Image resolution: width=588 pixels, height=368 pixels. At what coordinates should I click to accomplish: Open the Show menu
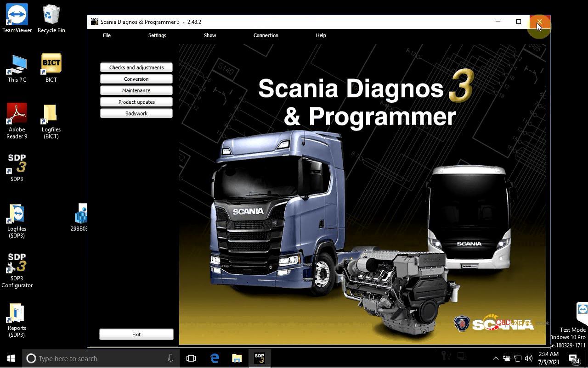tap(210, 35)
